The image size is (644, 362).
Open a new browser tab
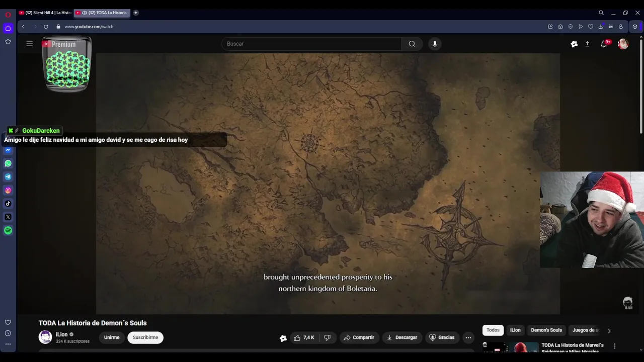point(136,13)
